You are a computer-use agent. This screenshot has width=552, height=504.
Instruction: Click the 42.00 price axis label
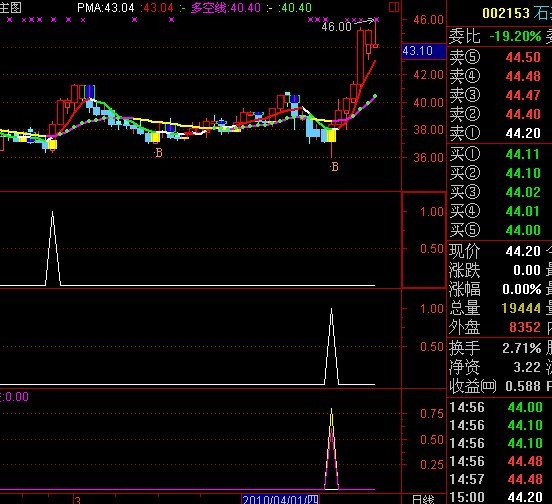tap(428, 75)
